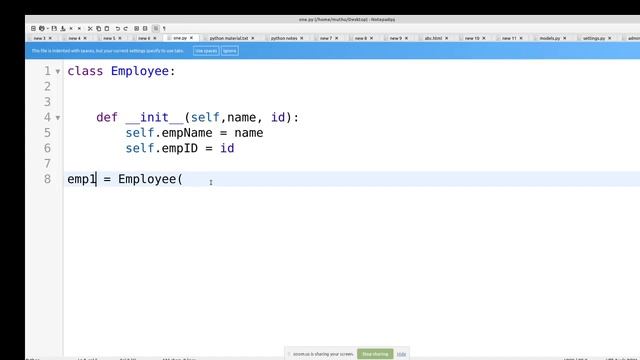Click Ignore button in indentation banner
This screenshot has height=360, width=640.
230,51
